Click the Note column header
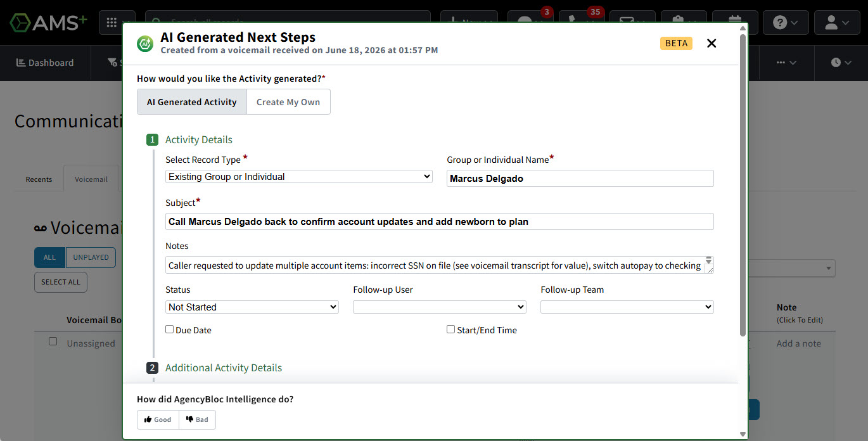Image resolution: width=868 pixels, height=441 pixels. [x=787, y=307]
